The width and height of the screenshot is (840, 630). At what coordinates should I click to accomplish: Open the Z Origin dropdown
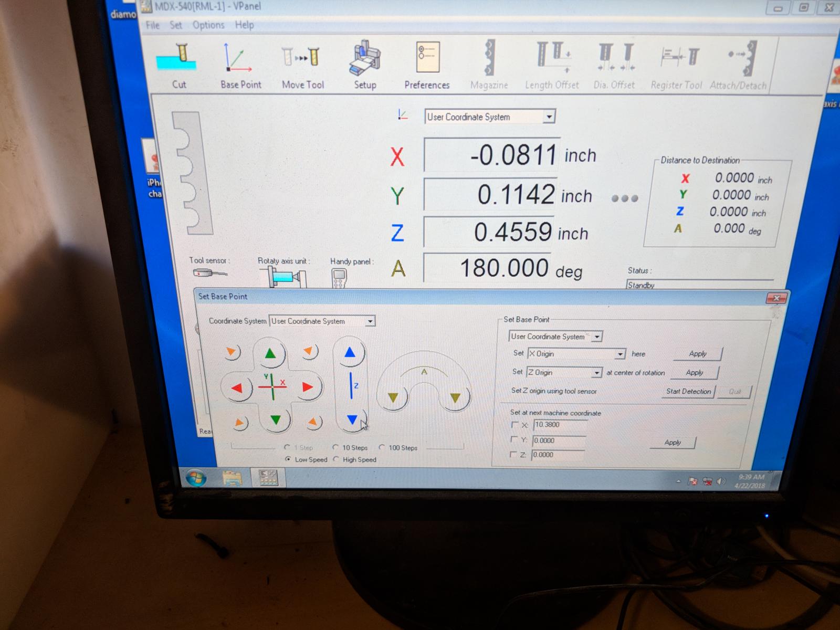point(596,373)
